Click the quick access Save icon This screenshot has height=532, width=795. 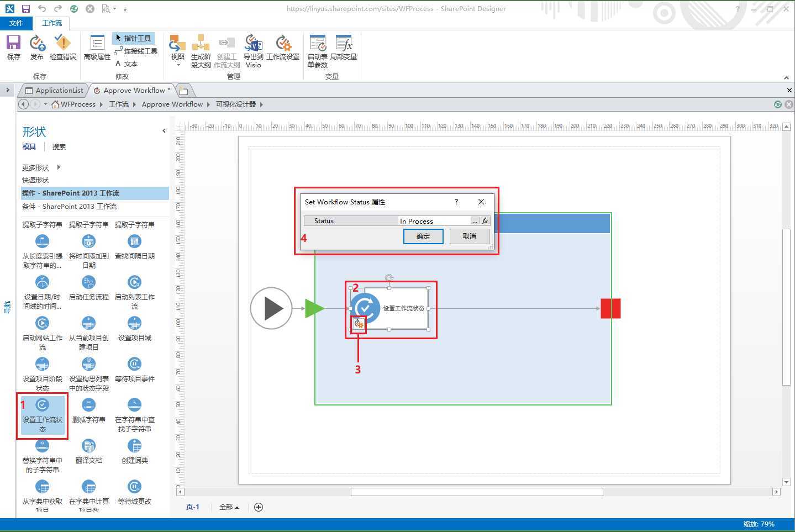tap(26, 9)
